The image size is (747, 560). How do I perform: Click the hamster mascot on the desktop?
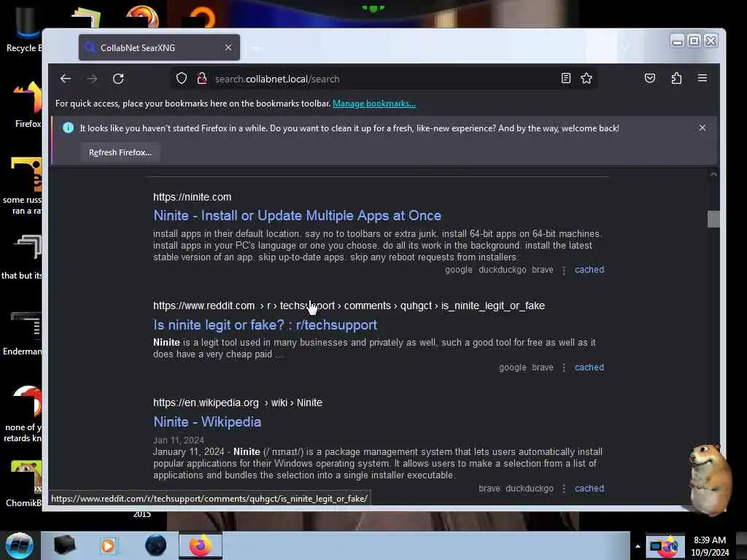[x=709, y=478]
